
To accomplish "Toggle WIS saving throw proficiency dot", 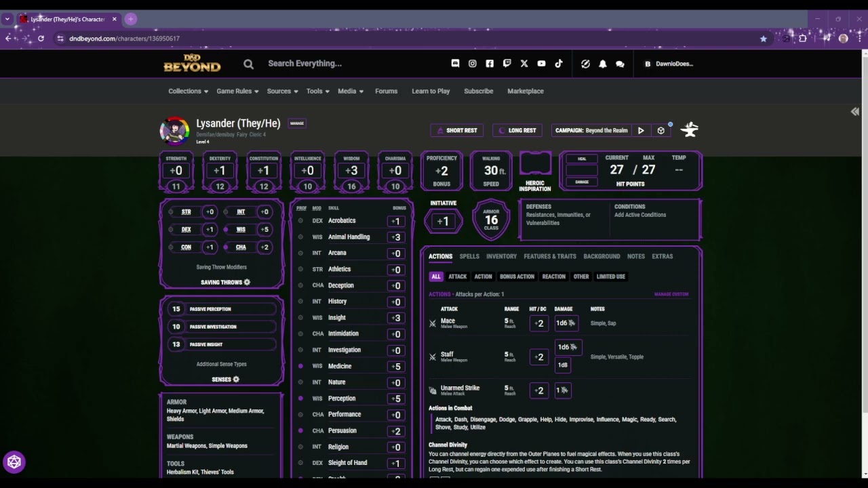I will (226, 230).
